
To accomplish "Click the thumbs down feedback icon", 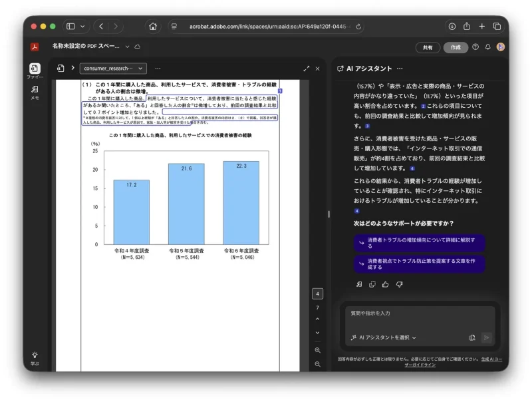I will [x=400, y=284].
